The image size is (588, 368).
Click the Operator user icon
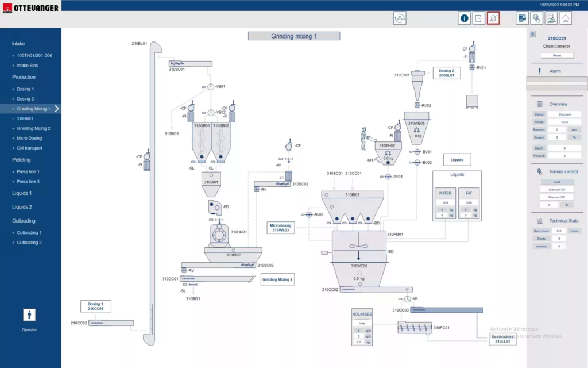tap(29, 315)
